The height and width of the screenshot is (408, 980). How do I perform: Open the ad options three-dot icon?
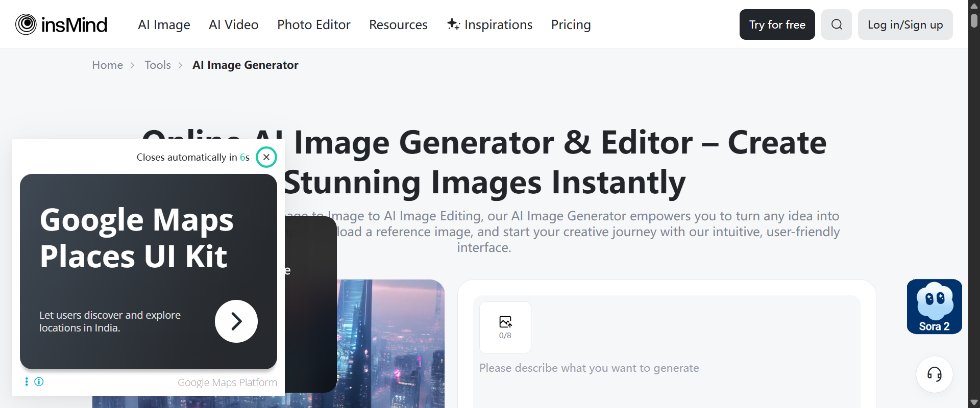pyautogui.click(x=27, y=381)
